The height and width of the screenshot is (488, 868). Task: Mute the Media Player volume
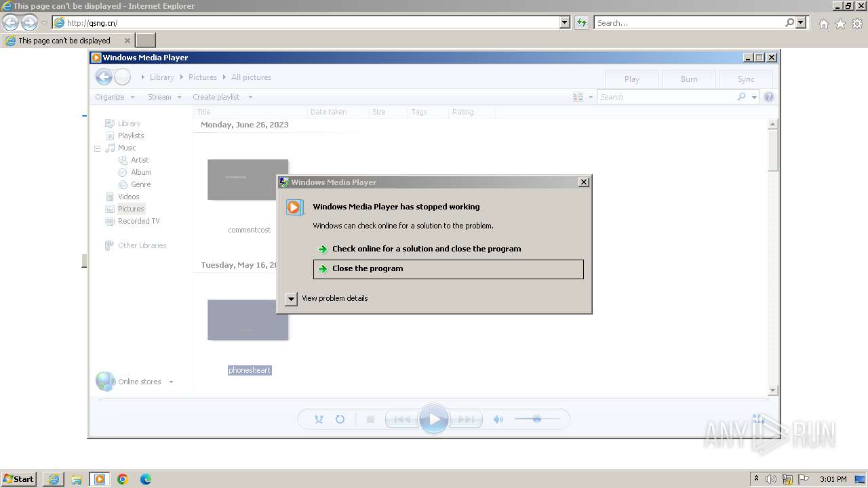(x=498, y=420)
